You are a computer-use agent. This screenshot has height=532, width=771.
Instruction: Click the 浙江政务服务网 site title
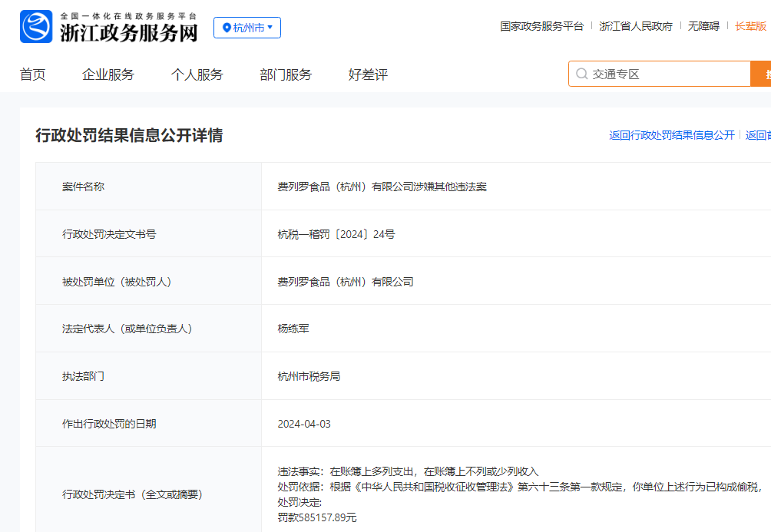pos(129,32)
